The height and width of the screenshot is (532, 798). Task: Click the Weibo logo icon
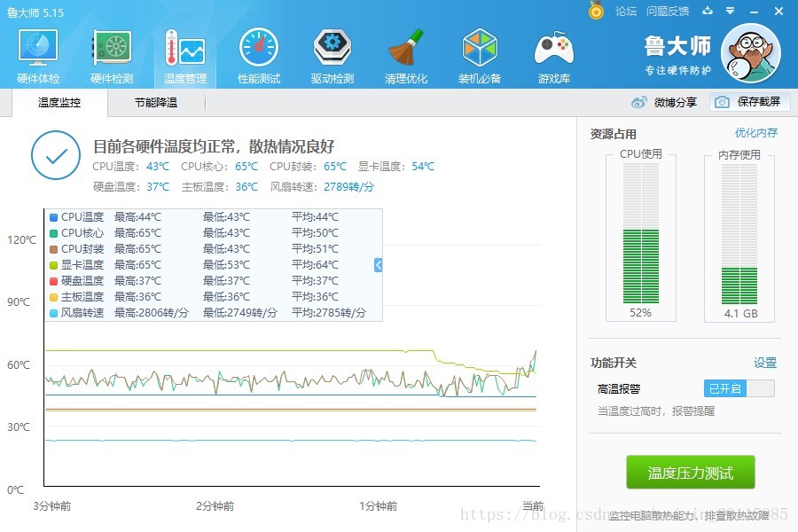click(x=638, y=102)
